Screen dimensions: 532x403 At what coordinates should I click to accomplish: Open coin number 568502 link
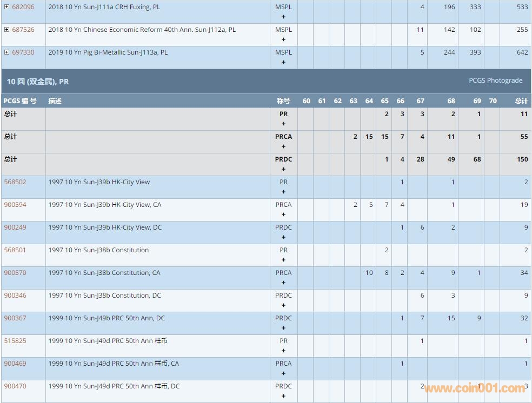click(x=15, y=182)
